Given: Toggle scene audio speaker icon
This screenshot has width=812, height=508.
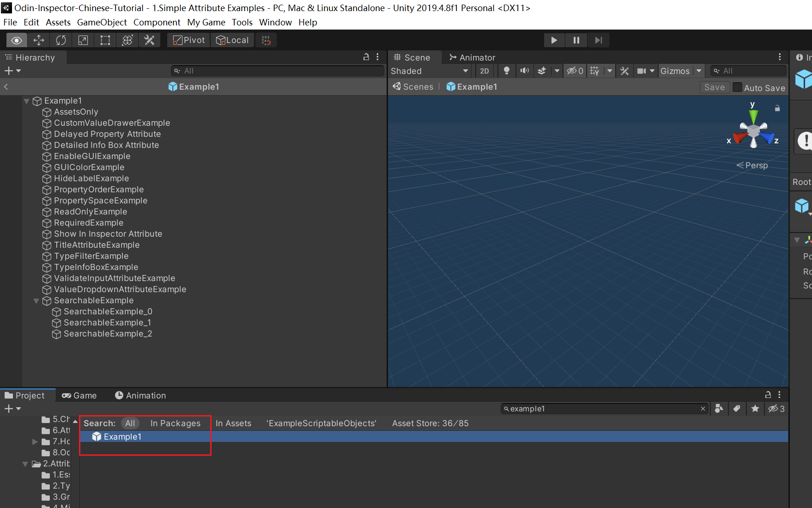Looking at the screenshot, I should 524,71.
